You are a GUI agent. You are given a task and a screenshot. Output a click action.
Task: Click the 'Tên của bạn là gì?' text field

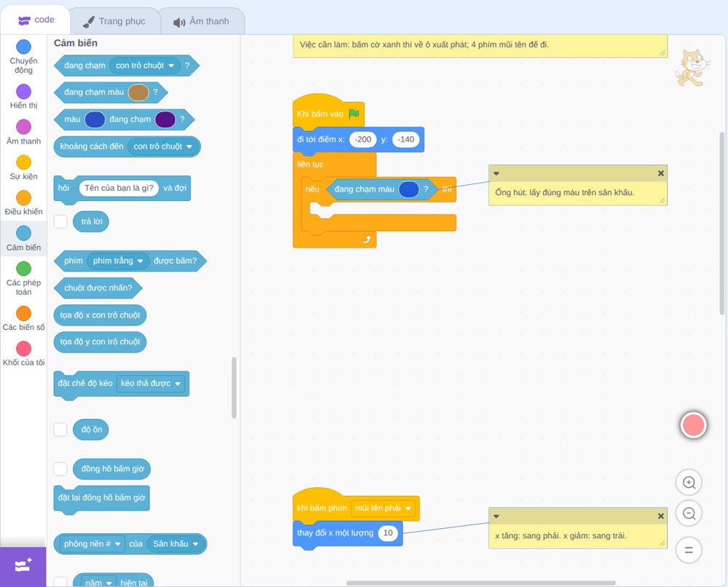click(x=119, y=188)
